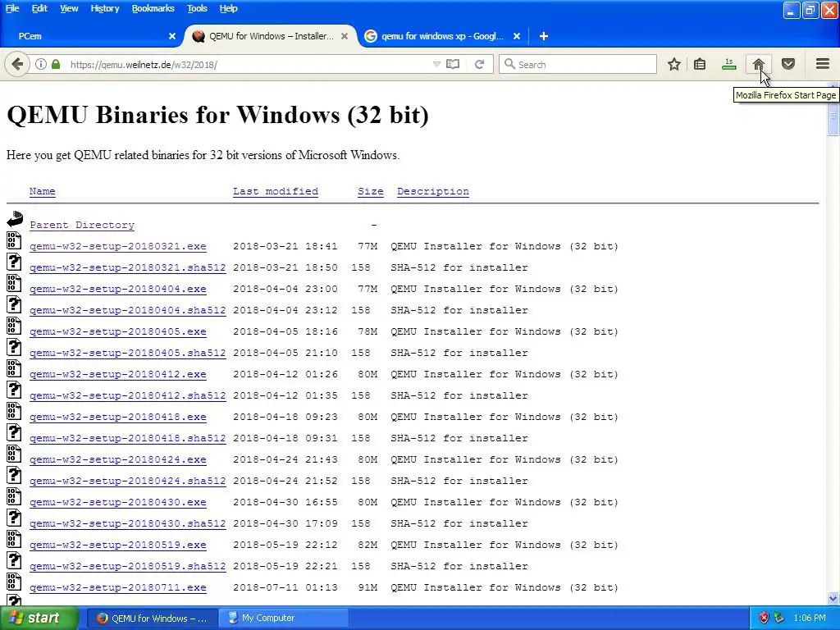840x630 pixels.
Task: Download qemu-w32-setup-20180418.exe
Action: [x=118, y=417]
